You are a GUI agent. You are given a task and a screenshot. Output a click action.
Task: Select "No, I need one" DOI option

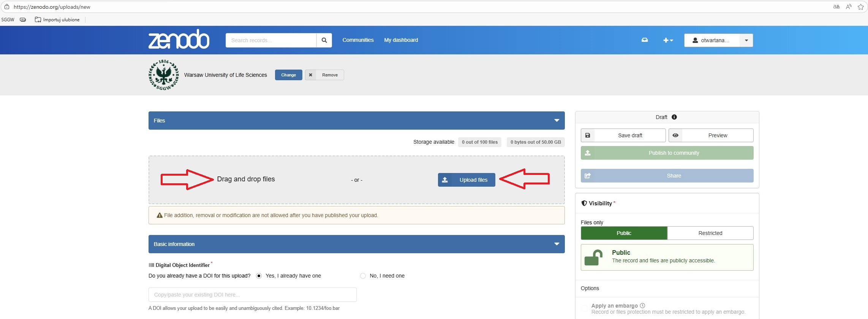[x=363, y=276]
